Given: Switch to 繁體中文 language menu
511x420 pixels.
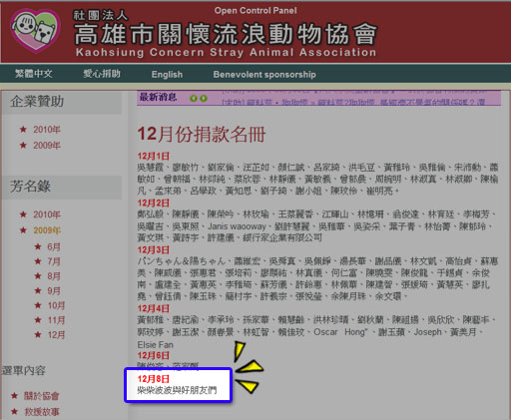Looking at the screenshot, I should 34,74.
